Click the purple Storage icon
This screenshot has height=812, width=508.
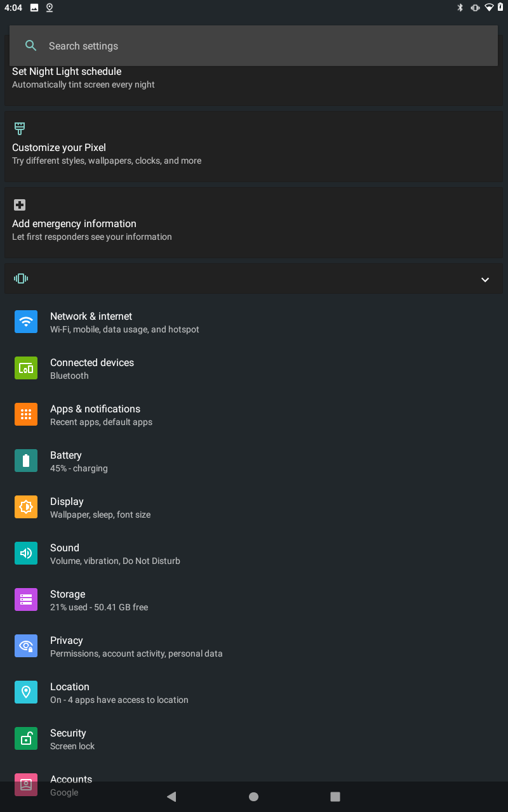coord(26,599)
